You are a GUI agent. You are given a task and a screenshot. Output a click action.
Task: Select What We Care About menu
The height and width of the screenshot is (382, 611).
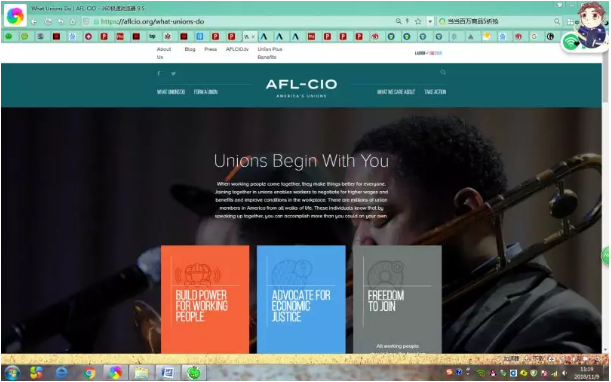[x=396, y=92]
